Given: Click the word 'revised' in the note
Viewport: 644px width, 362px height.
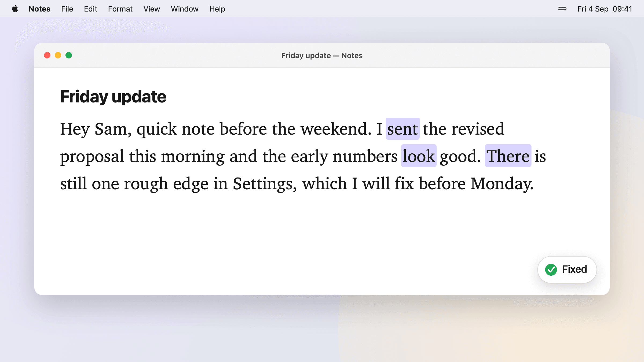Looking at the screenshot, I should pos(478,129).
